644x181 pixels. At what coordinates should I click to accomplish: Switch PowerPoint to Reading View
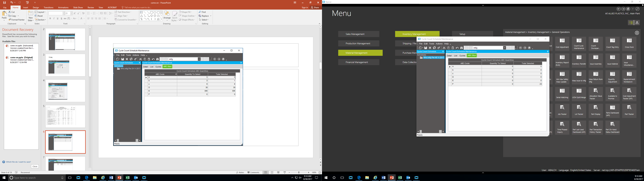(278, 172)
